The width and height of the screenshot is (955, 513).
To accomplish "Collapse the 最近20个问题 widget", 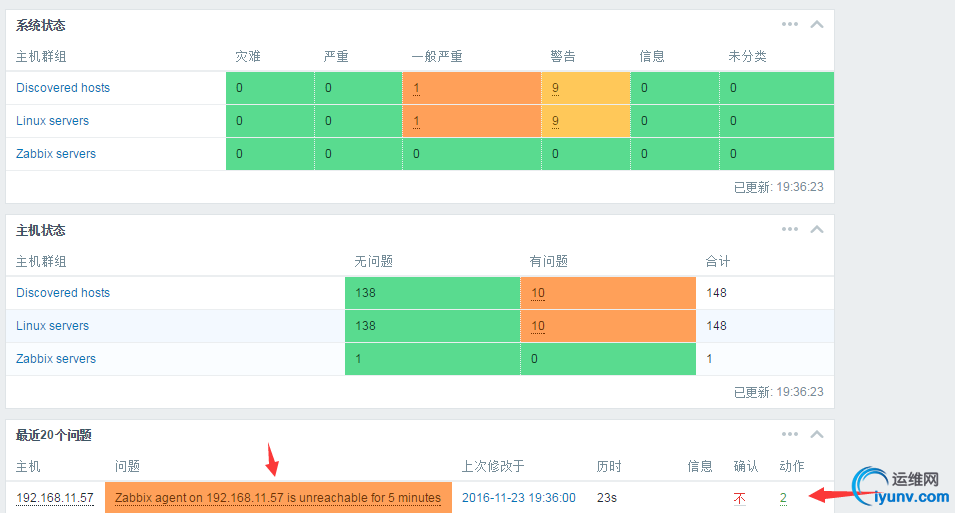I will pyautogui.click(x=817, y=434).
